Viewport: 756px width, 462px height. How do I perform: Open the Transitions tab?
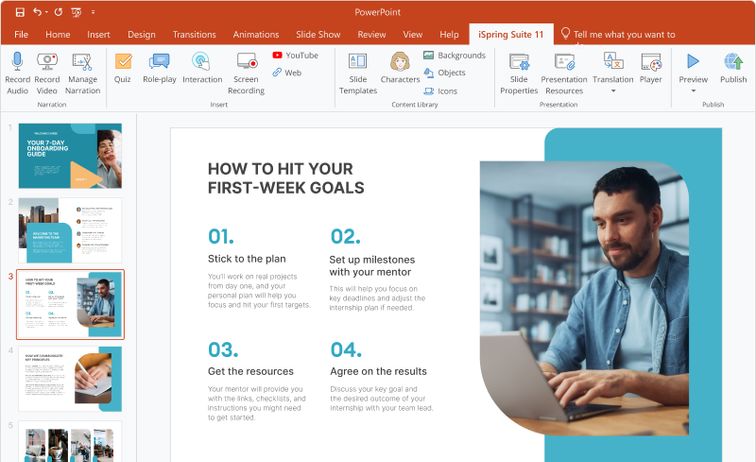[x=194, y=34]
